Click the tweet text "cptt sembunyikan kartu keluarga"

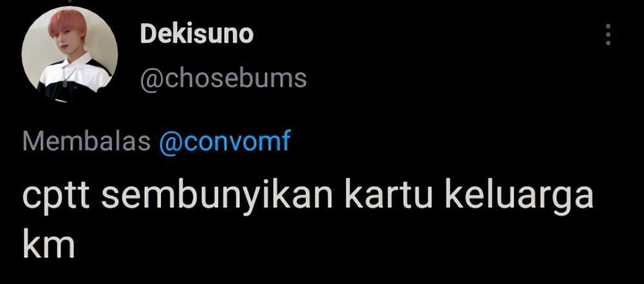[x=308, y=196]
